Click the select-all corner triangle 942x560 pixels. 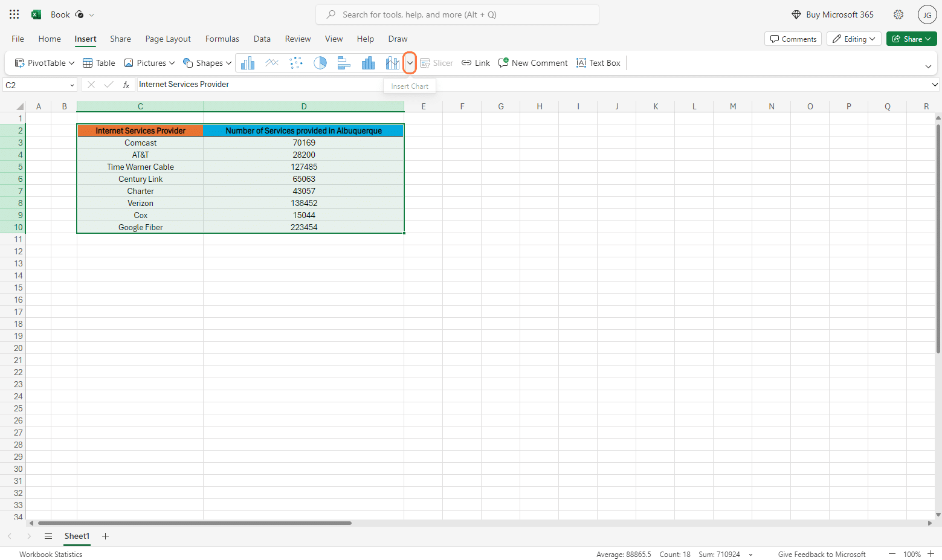[x=19, y=106]
